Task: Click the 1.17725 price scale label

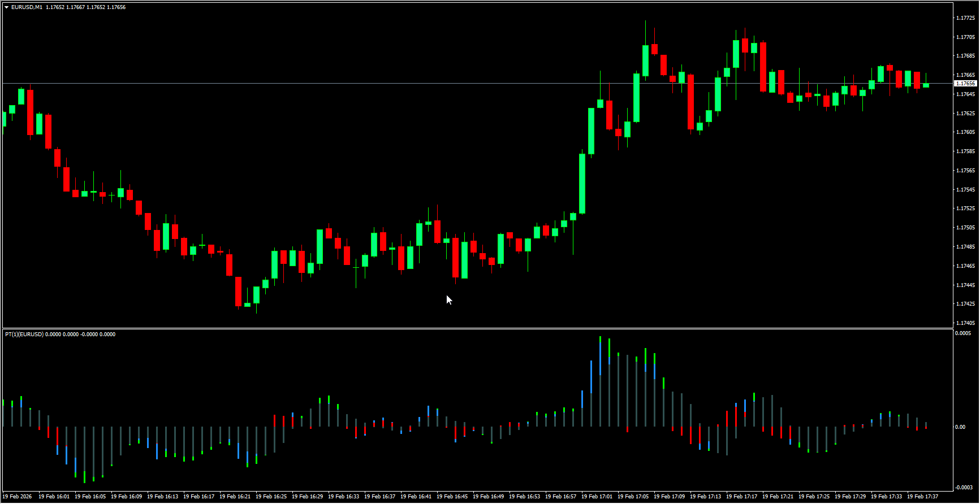Action: 965,18
